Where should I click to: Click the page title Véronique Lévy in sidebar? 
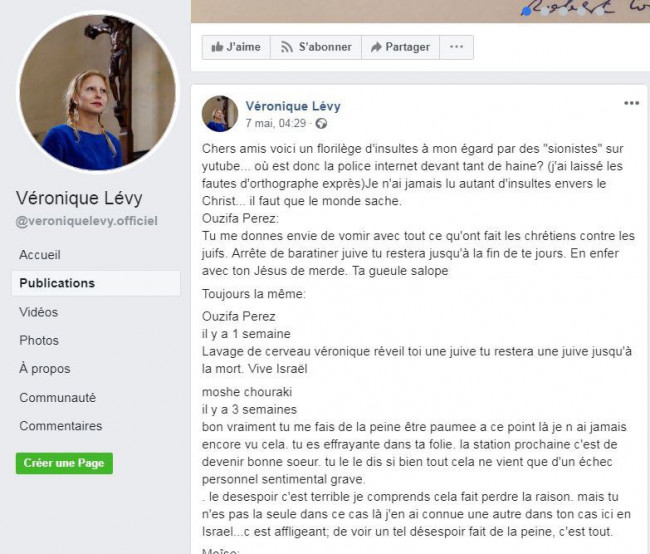[x=79, y=198]
